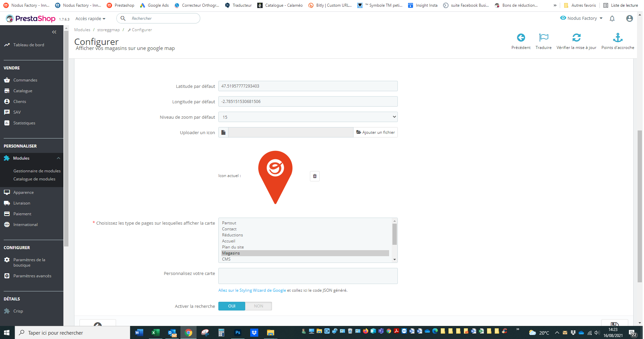Click the Latitude par défaut input field
Screen dimensions: 644x339
click(x=308, y=86)
